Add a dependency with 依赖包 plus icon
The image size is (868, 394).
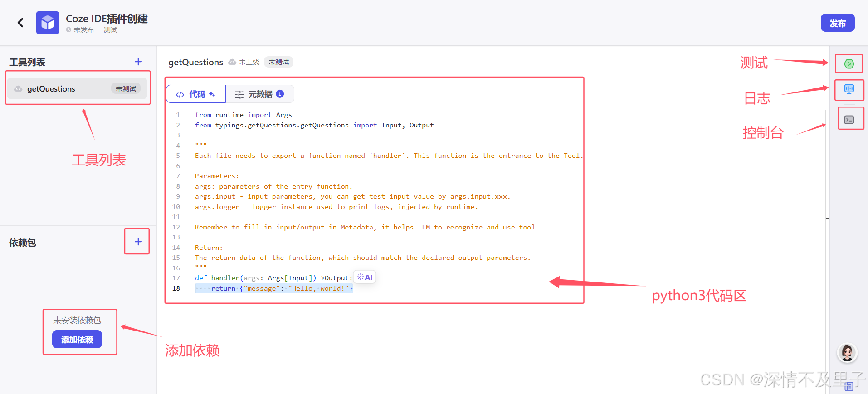[x=138, y=242]
